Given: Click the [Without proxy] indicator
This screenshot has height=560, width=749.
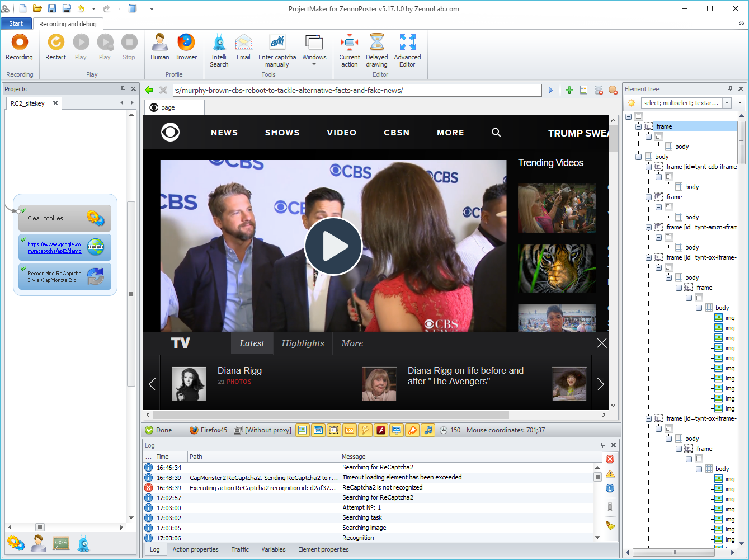Looking at the screenshot, I should point(263,430).
